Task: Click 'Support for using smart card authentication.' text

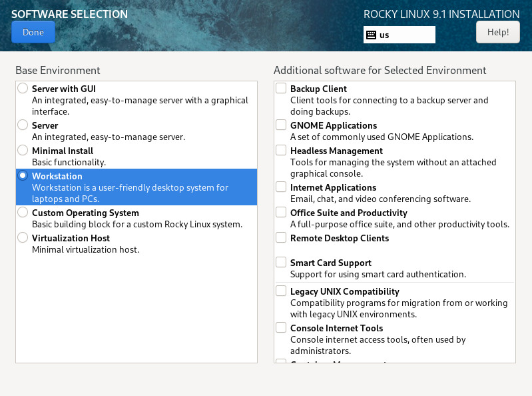Action: coord(378,275)
